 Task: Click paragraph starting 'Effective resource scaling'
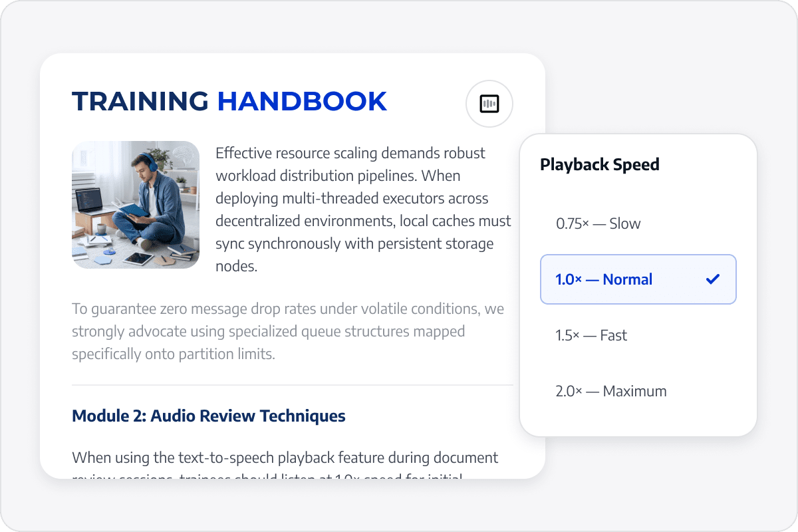click(x=363, y=209)
